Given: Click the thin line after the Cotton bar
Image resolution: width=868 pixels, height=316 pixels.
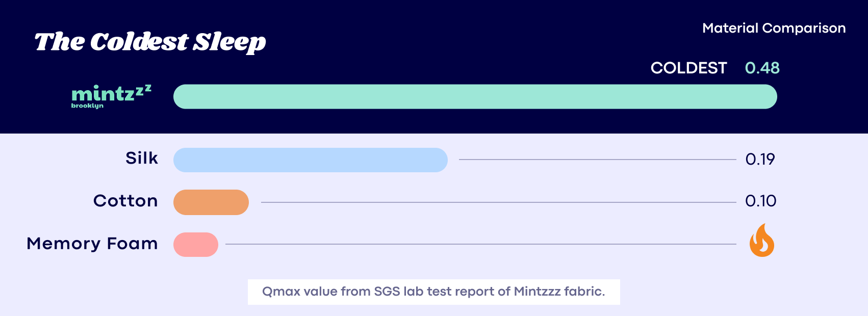Looking at the screenshot, I should [x=498, y=202].
